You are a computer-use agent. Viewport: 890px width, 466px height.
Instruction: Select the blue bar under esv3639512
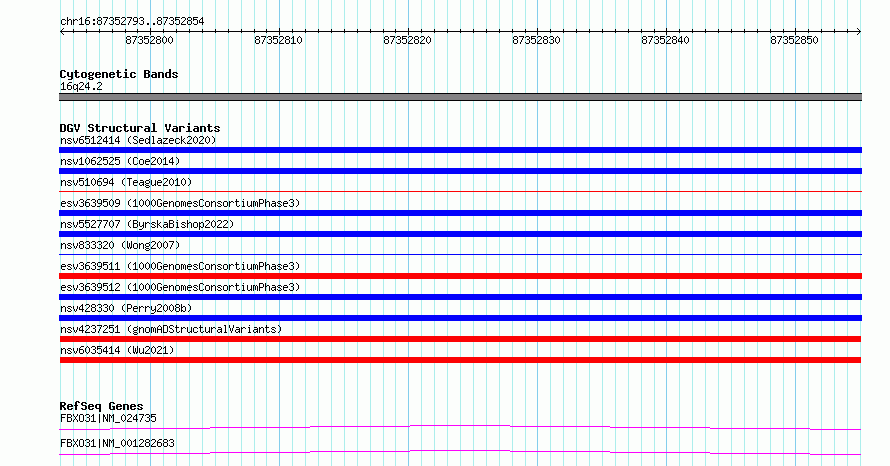[460, 297]
